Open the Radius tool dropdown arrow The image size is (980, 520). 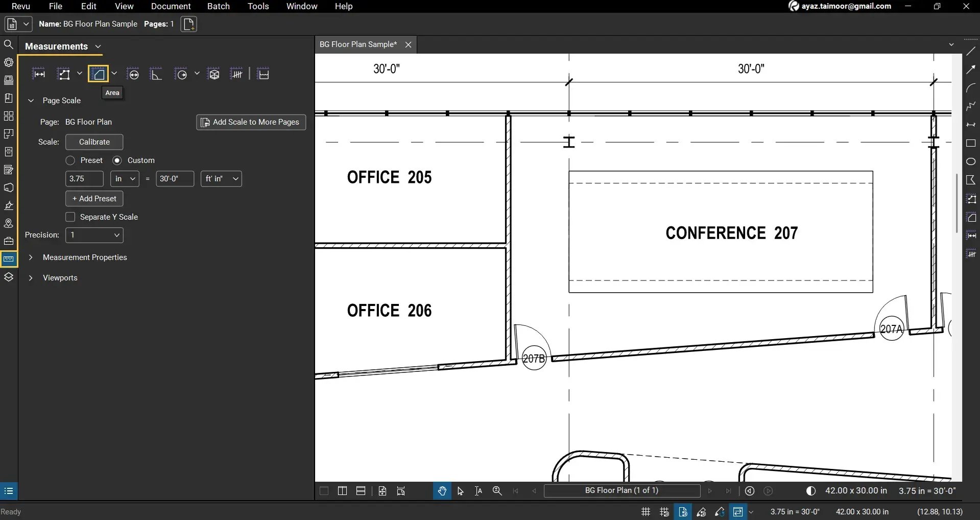tap(197, 74)
